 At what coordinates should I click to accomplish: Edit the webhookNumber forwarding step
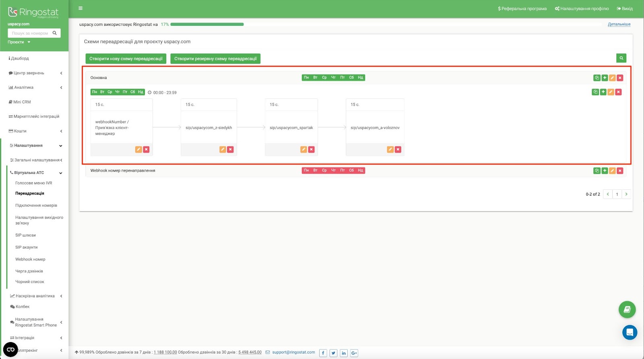(138, 149)
